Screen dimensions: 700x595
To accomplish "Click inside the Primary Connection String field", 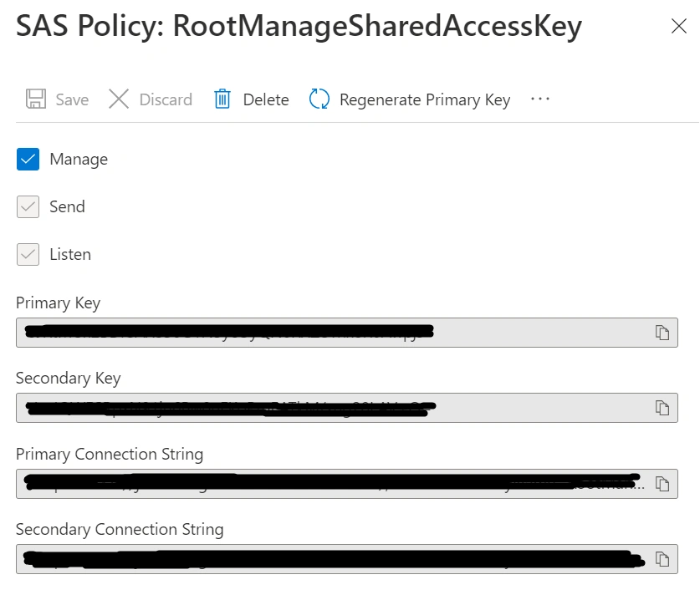I will coord(347,484).
